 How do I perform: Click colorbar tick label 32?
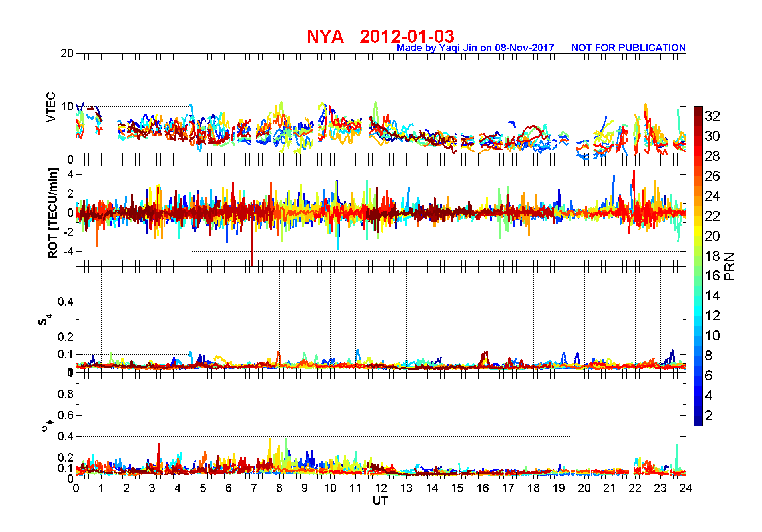(x=712, y=116)
